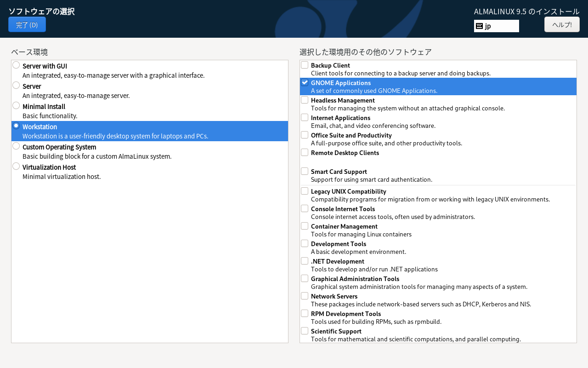The width and height of the screenshot is (588, 368).
Task: Check Office Suite and Productivity
Action: coord(305,135)
